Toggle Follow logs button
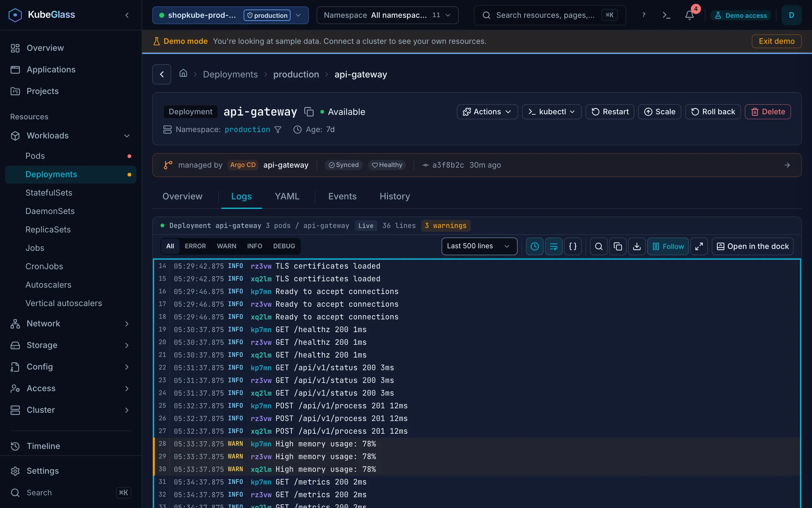 click(x=668, y=246)
